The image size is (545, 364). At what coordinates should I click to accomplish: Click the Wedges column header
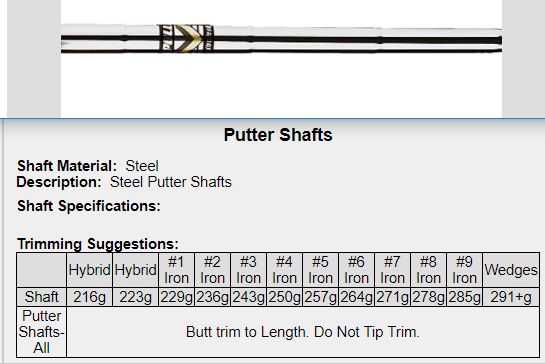pos(511,270)
